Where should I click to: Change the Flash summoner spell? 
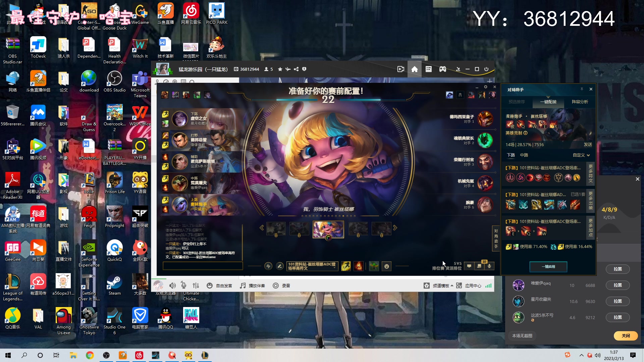(x=346, y=266)
